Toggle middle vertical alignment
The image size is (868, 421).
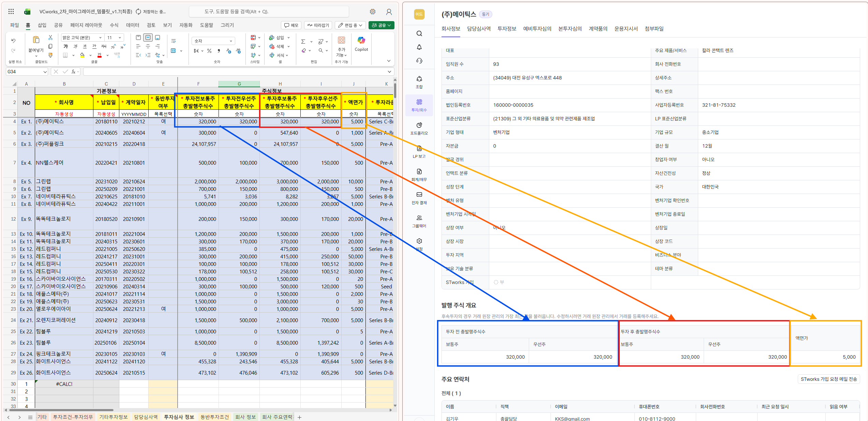(148, 37)
